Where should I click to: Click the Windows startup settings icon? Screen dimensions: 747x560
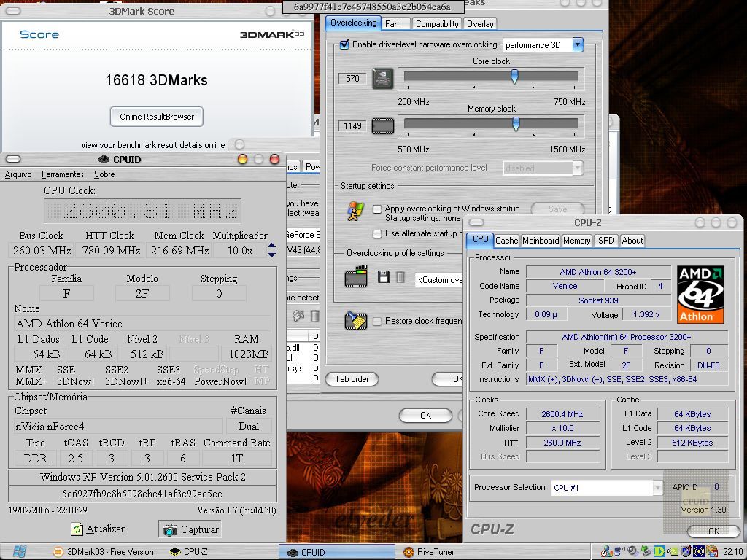355,212
